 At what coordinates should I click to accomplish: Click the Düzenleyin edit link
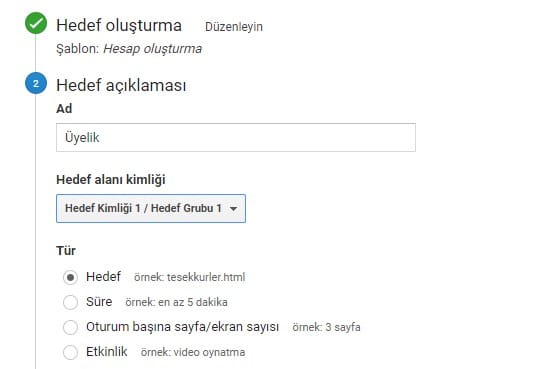coord(234,27)
